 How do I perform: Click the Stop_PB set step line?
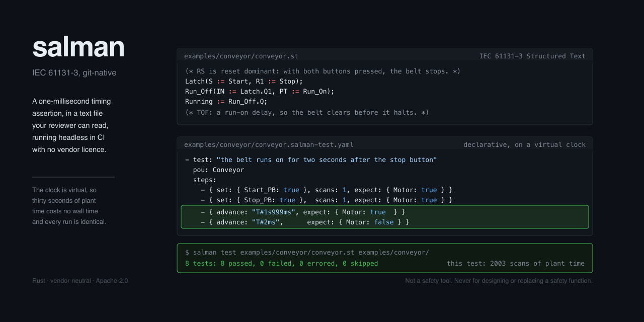327,200
